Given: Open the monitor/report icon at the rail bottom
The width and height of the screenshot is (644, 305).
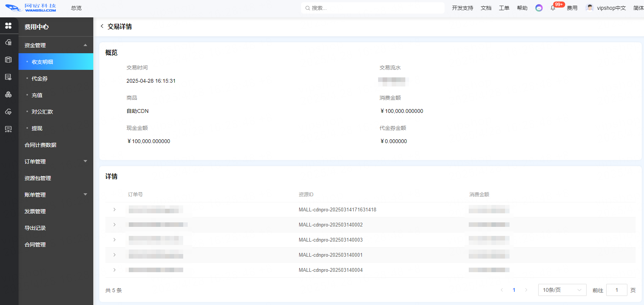Looking at the screenshot, I should pyautogui.click(x=8, y=129).
